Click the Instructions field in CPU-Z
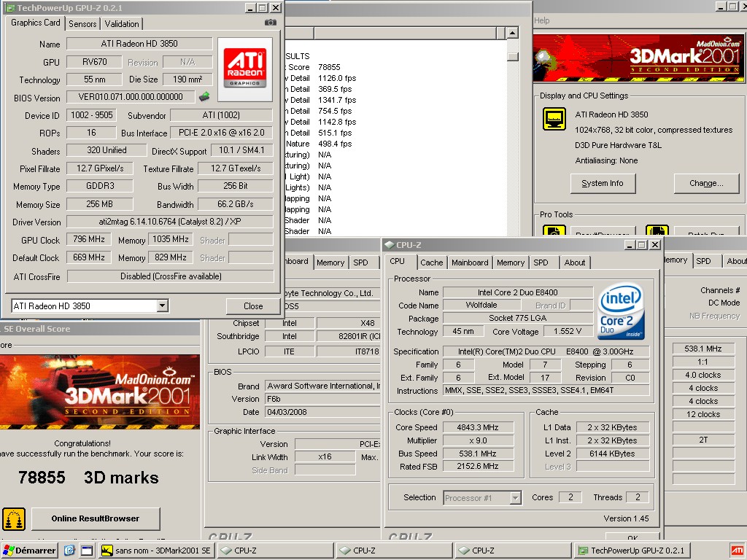 [546, 391]
